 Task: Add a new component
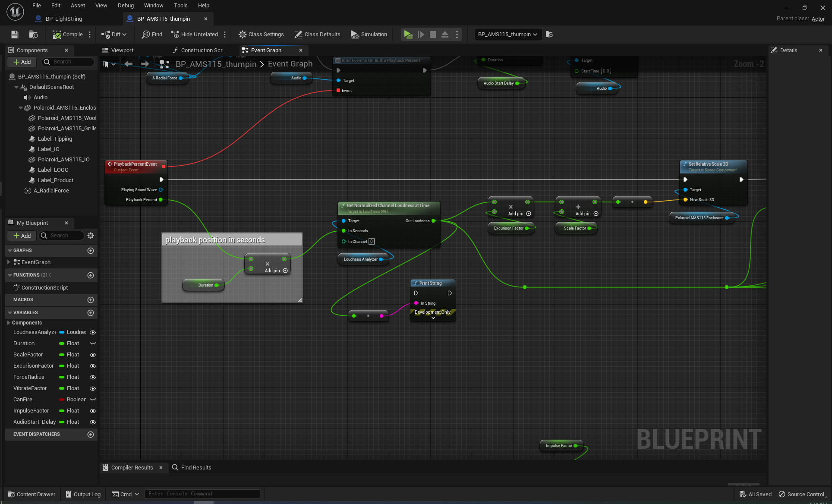(22, 62)
